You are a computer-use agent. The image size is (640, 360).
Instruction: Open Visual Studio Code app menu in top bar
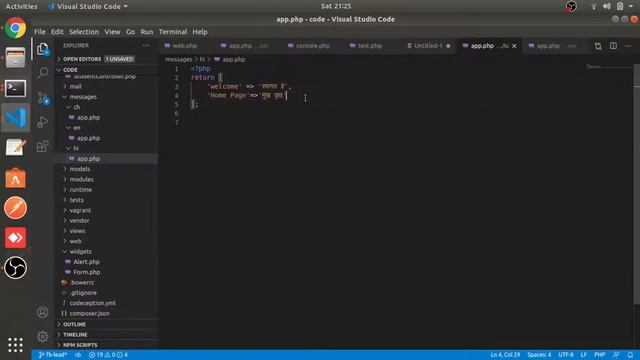87,6
